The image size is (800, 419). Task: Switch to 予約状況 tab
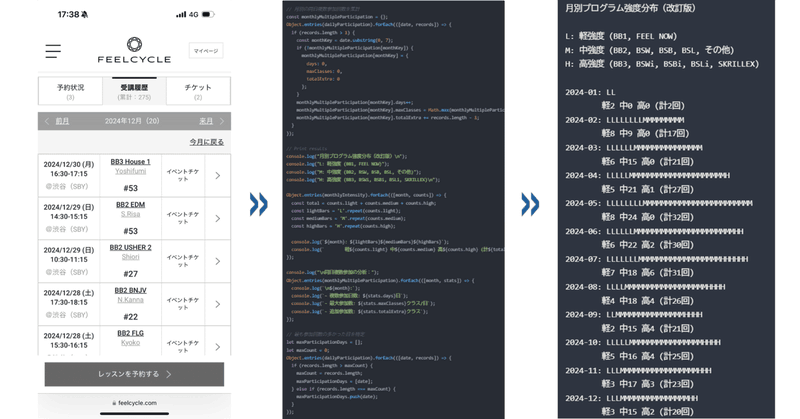[x=70, y=91]
